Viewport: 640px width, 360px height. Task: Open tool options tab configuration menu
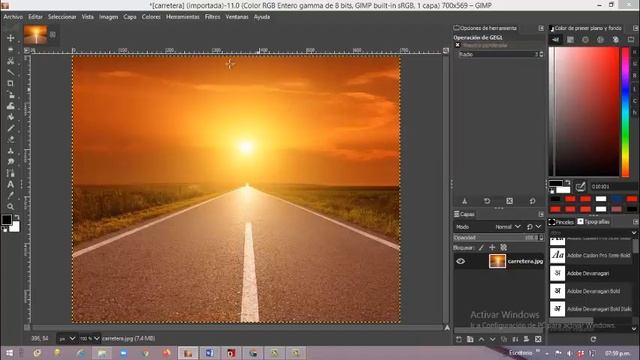click(x=541, y=28)
